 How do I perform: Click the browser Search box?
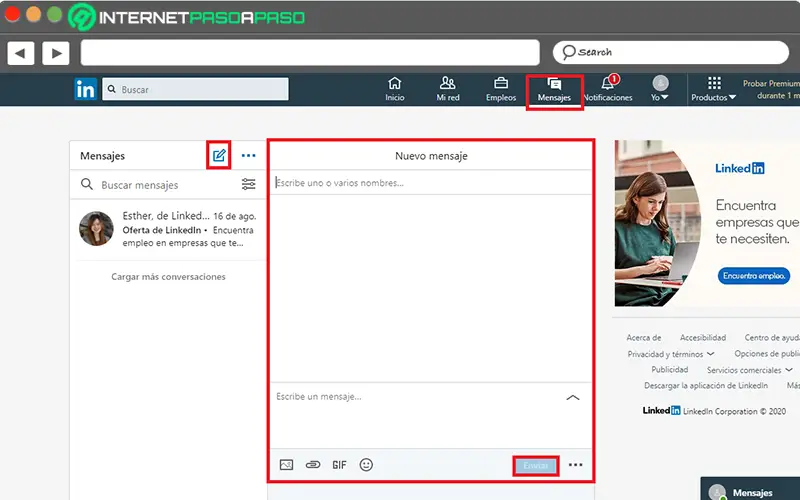[671, 53]
